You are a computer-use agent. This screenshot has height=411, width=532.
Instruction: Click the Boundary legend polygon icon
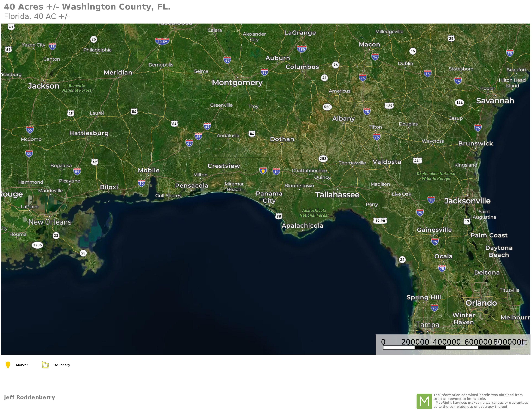point(45,365)
